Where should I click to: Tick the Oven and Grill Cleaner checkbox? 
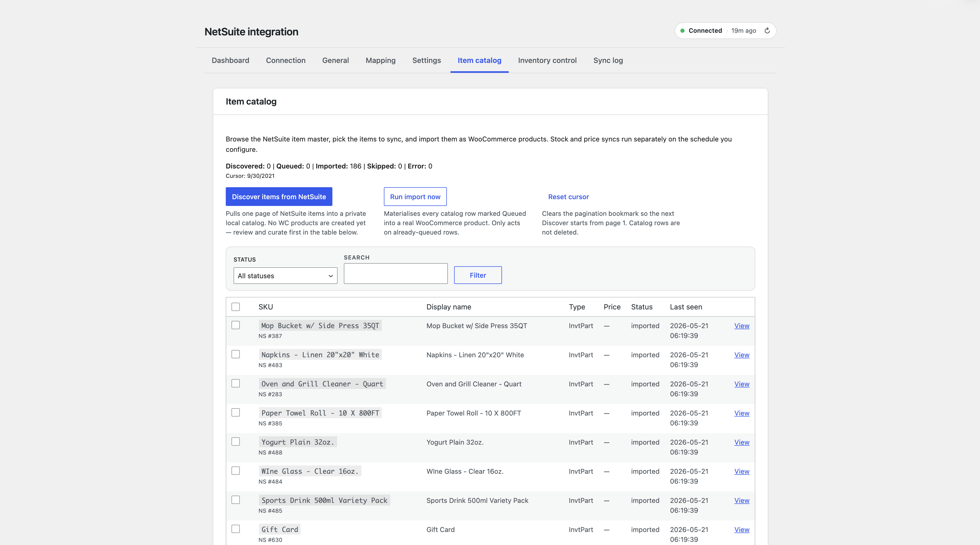pyautogui.click(x=236, y=383)
